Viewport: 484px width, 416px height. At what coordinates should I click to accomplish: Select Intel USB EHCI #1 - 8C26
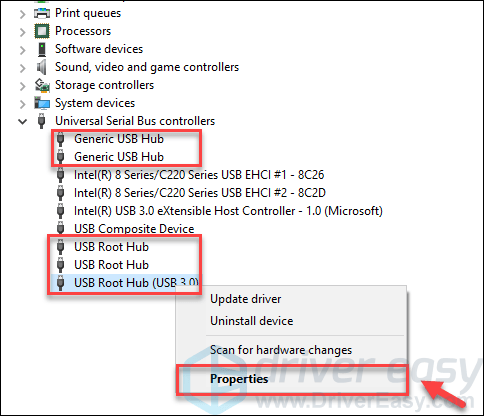(199, 175)
